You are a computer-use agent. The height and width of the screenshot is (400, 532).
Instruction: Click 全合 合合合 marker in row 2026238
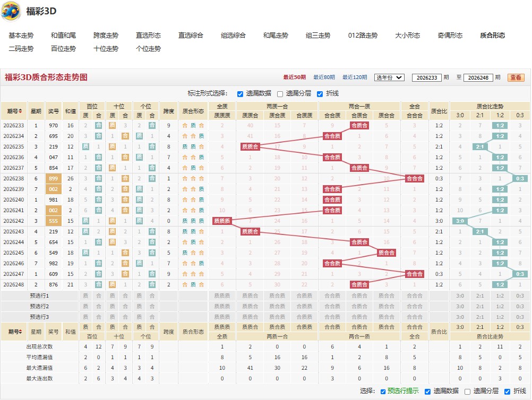pyautogui.click(x=414, y=179)
